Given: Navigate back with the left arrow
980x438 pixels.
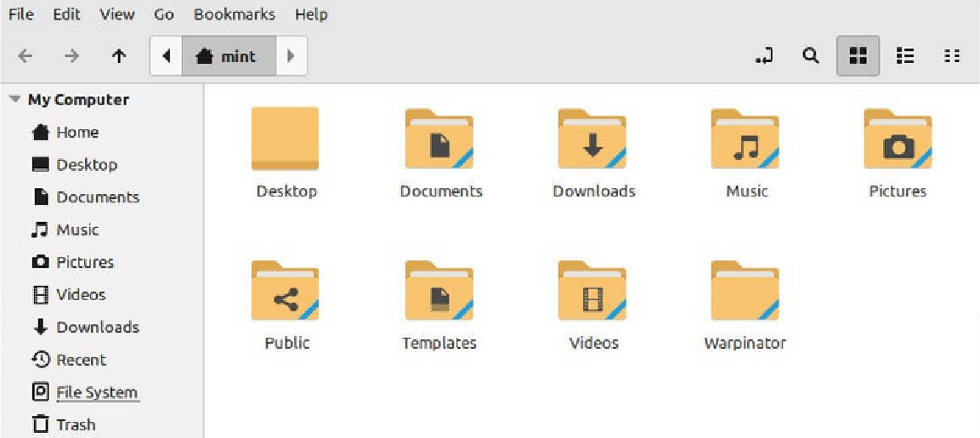Looking at the screenshot, I should tap(25, 56).
